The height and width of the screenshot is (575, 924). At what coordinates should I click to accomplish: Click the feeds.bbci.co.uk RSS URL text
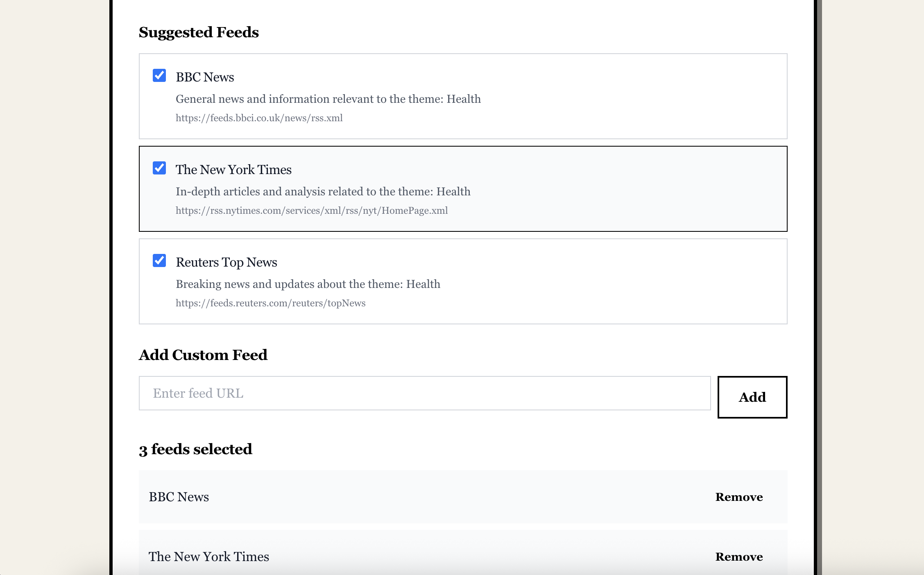tap(259, 118)
